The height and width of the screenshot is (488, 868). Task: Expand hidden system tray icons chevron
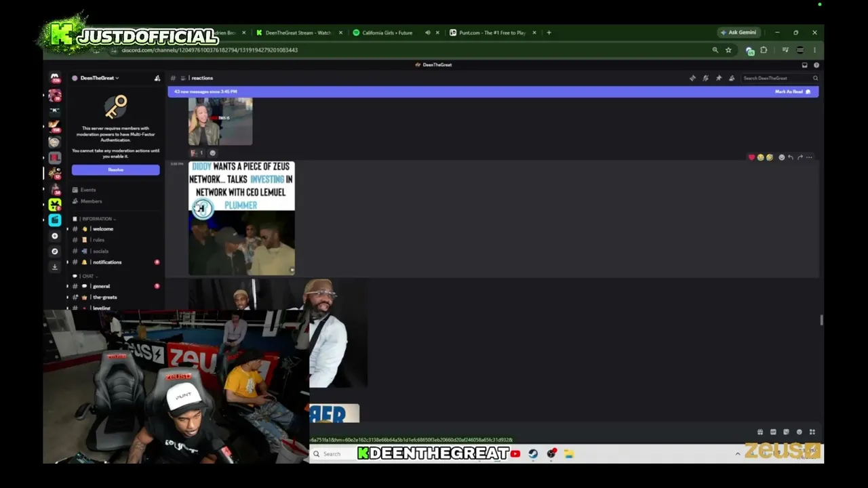[x=738, y=454]
